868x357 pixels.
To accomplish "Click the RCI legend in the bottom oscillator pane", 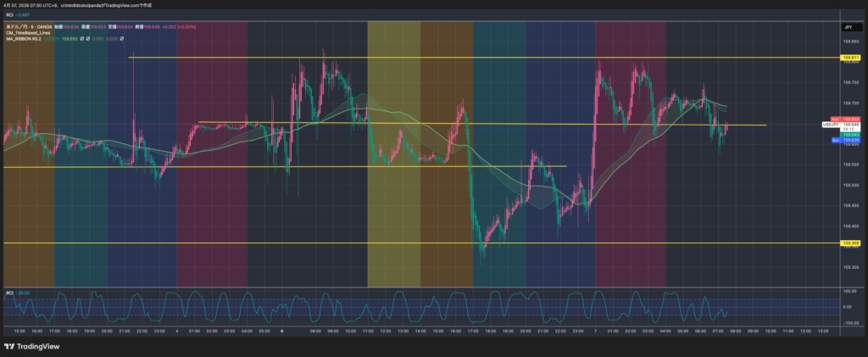I will pos(10,293).
